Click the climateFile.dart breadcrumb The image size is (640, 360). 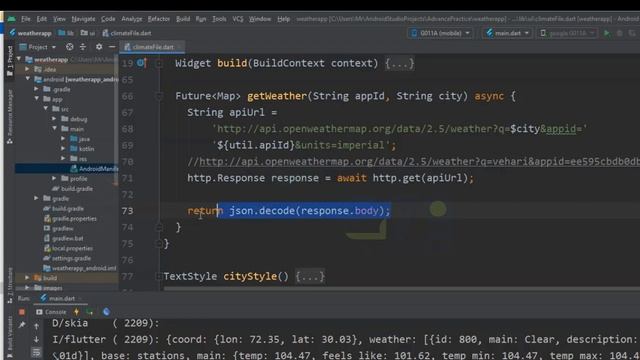click(x=127, y=33)
